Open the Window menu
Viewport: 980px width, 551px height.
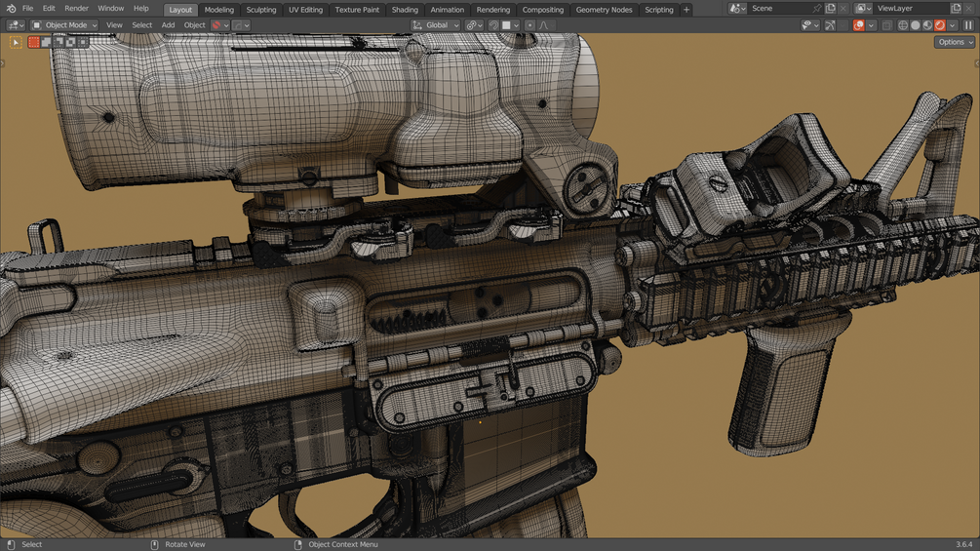[x=110, y=9]
